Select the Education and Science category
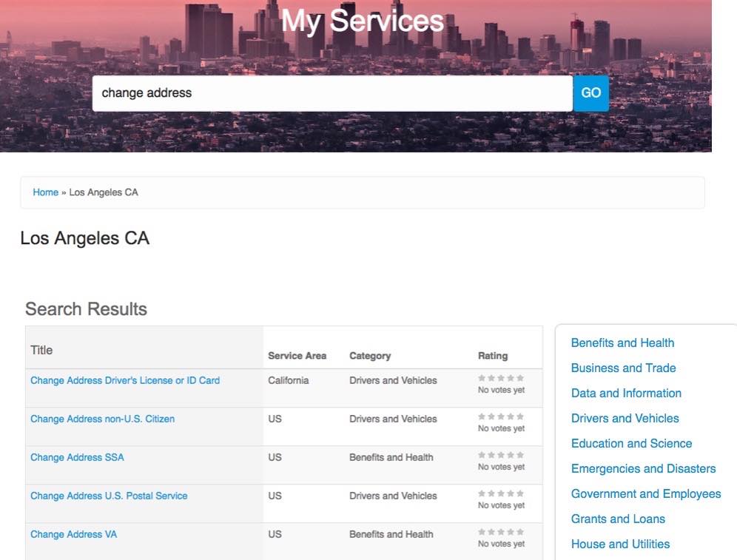Image resolution: width=737 pixels, height=560 pixels. pyautogui.click(x=631, y=444)
